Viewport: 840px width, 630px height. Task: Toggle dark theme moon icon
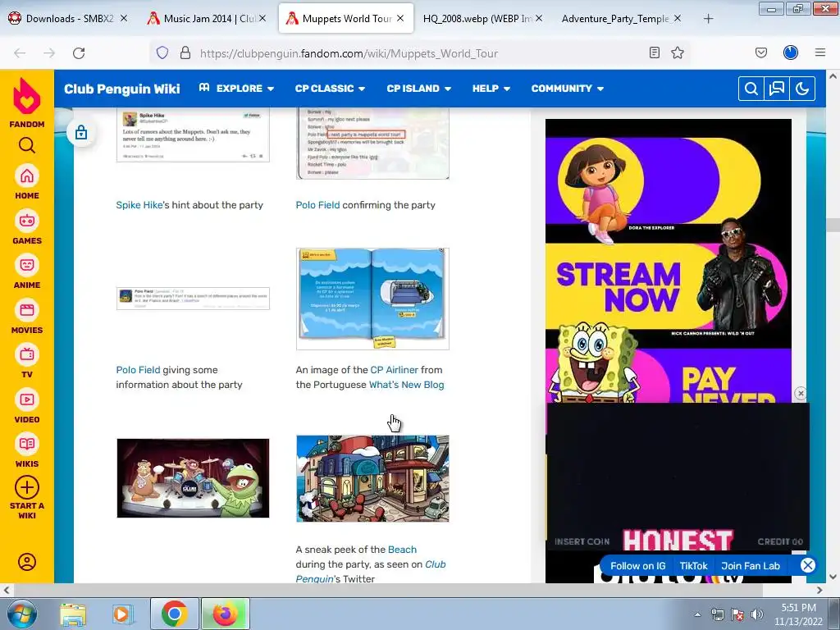pyautogui.click(x=802, y=89)
